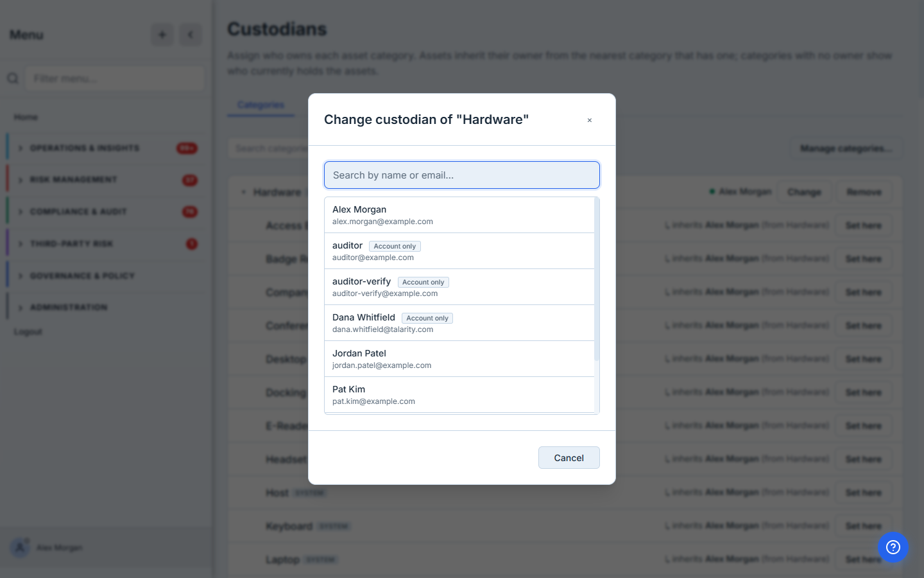Select Alex Morgan as custodian

[459, 215]
